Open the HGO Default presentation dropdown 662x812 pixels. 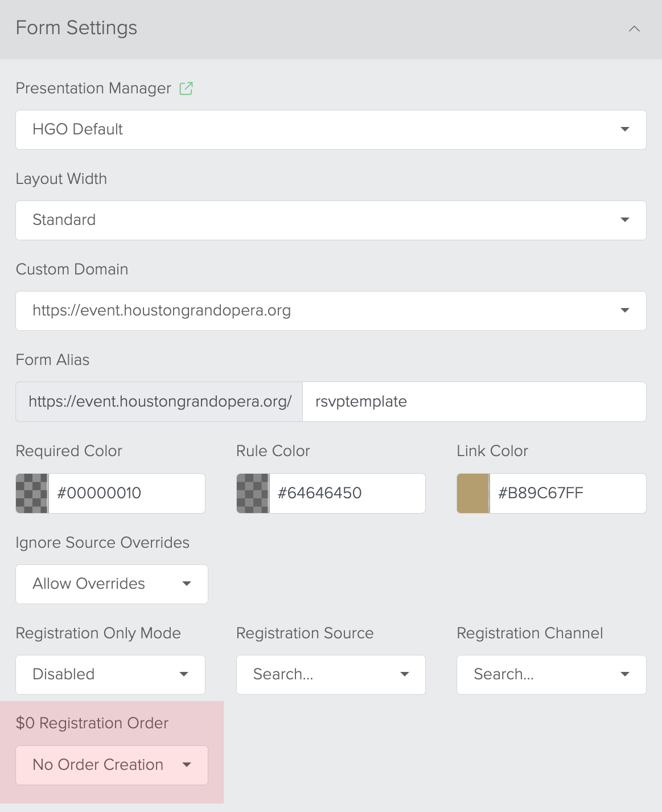pos(331,130)
